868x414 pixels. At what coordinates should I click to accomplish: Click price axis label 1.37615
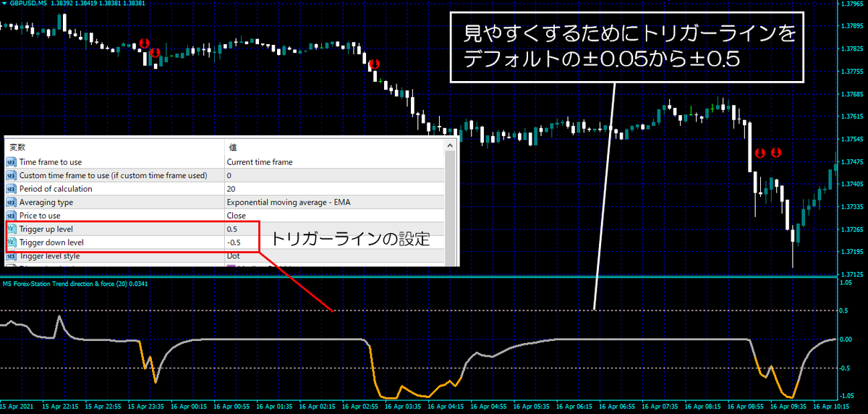[854, 117]
